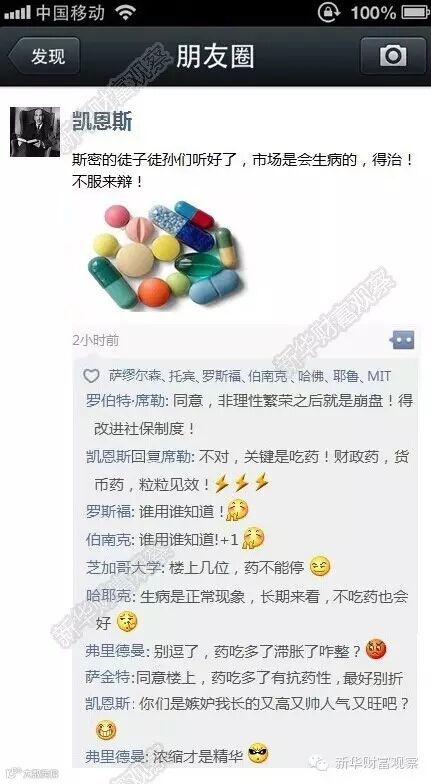
Task: Open poster name 凯恩斯 link
Action: (102, 120)
